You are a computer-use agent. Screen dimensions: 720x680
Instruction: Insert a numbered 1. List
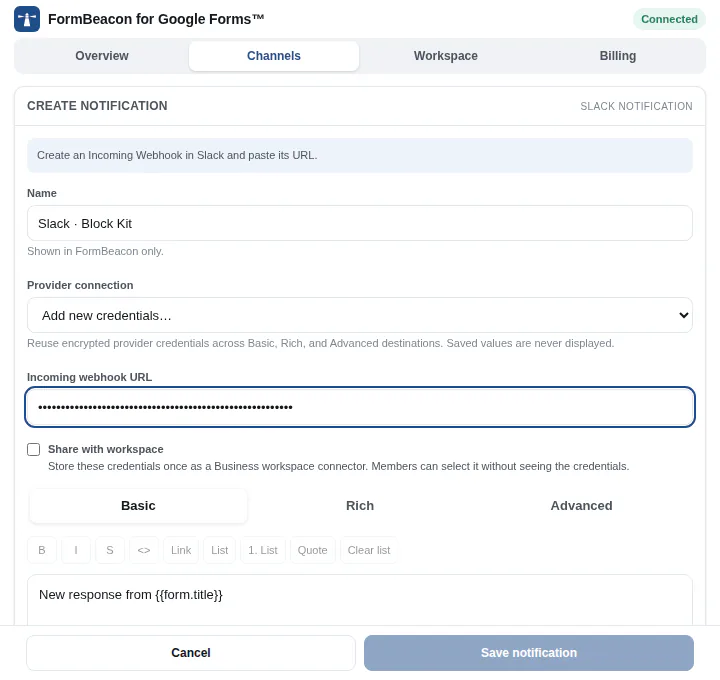tap(263, 550)
